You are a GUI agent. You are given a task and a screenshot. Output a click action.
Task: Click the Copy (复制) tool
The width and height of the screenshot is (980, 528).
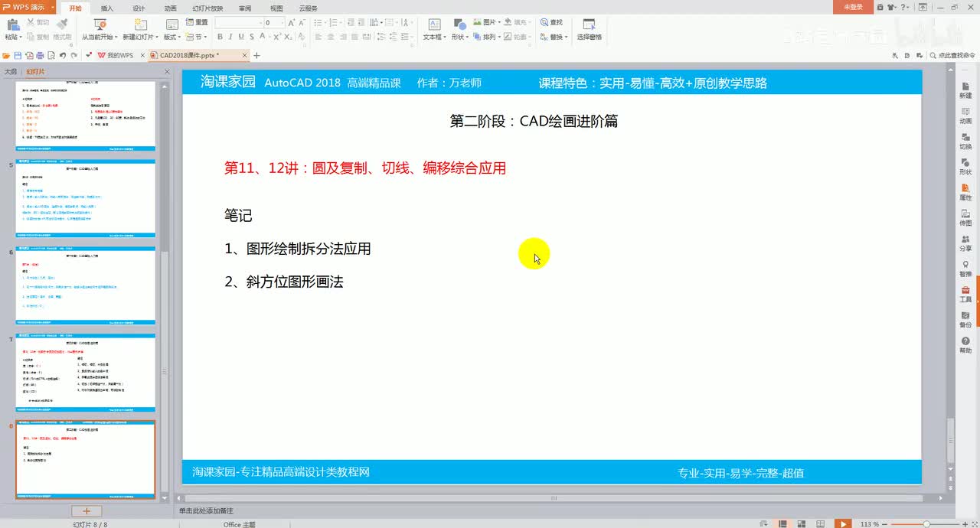pos(38,36)
